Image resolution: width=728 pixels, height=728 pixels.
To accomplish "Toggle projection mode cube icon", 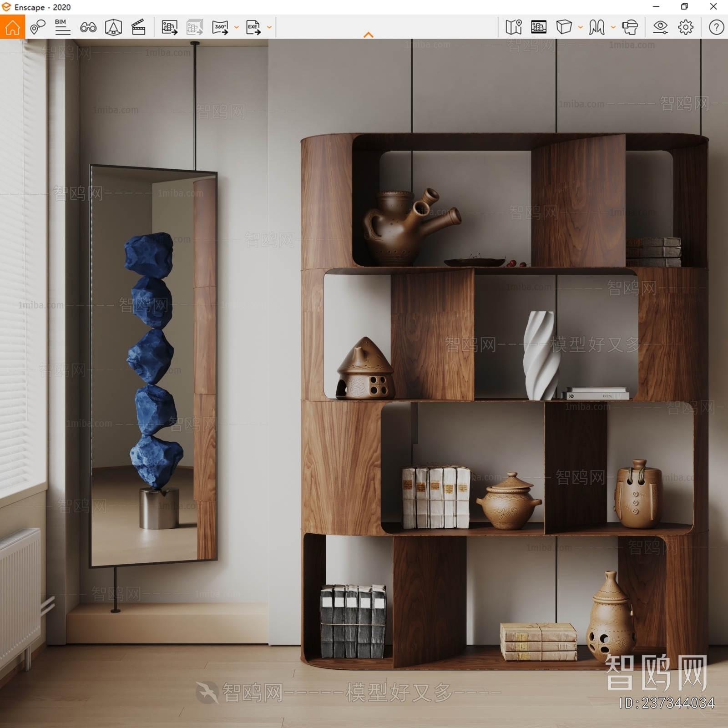I will (x=564, y=27).
